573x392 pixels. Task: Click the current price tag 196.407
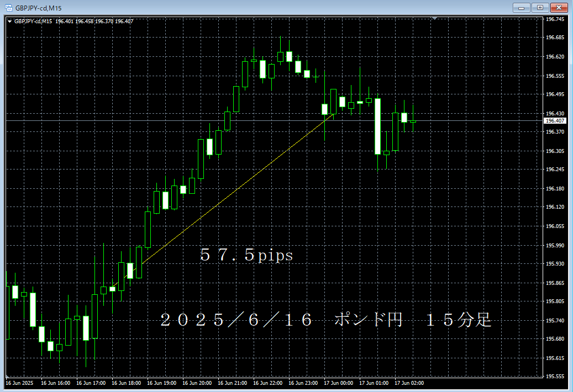(x=555, y=121)
